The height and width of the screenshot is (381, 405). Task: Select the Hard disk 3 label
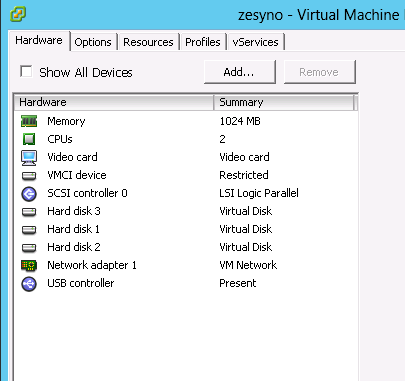point(74,211)
